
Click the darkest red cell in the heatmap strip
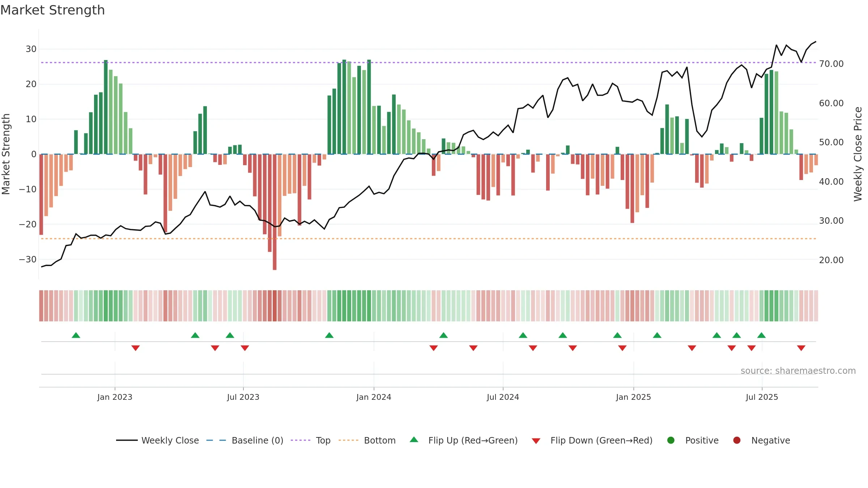coord(275,305)
